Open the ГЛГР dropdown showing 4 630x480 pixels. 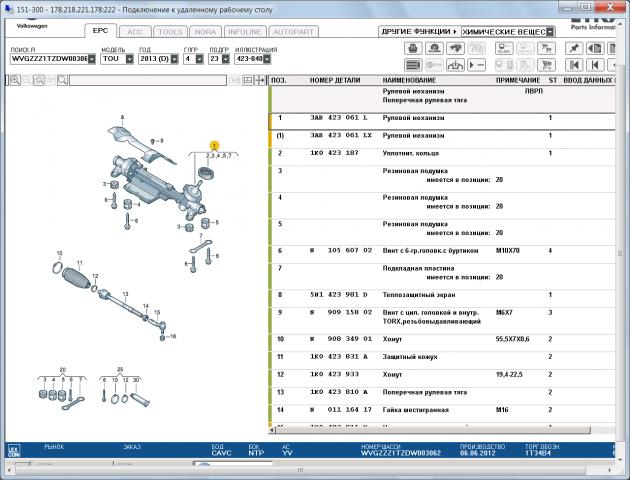point(199,59)
